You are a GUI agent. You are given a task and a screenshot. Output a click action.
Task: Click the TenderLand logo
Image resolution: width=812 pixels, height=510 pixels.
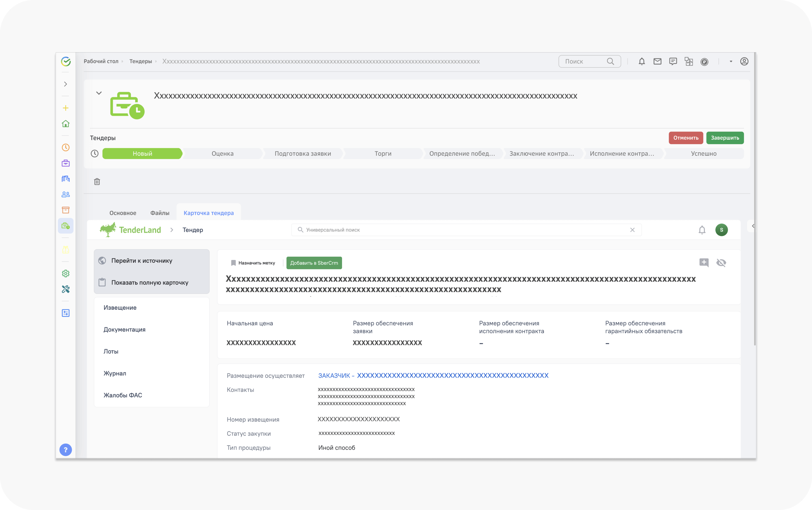[x=130, y=230]
